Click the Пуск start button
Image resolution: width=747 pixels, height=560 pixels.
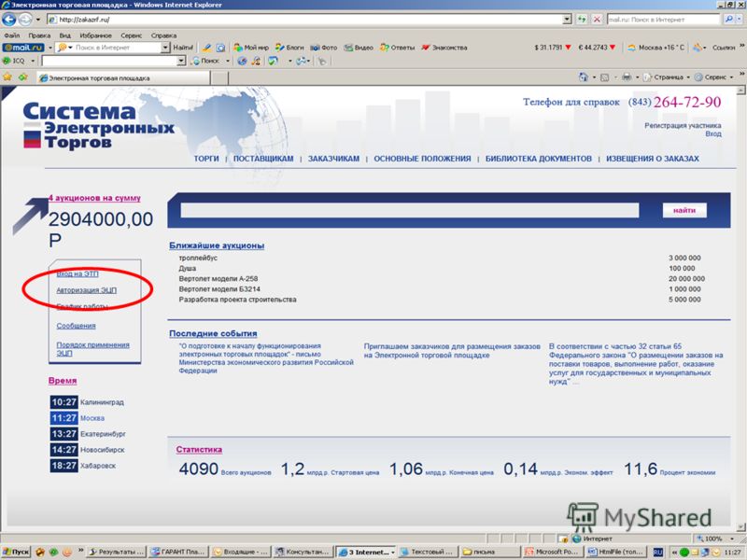pos(16,552)
